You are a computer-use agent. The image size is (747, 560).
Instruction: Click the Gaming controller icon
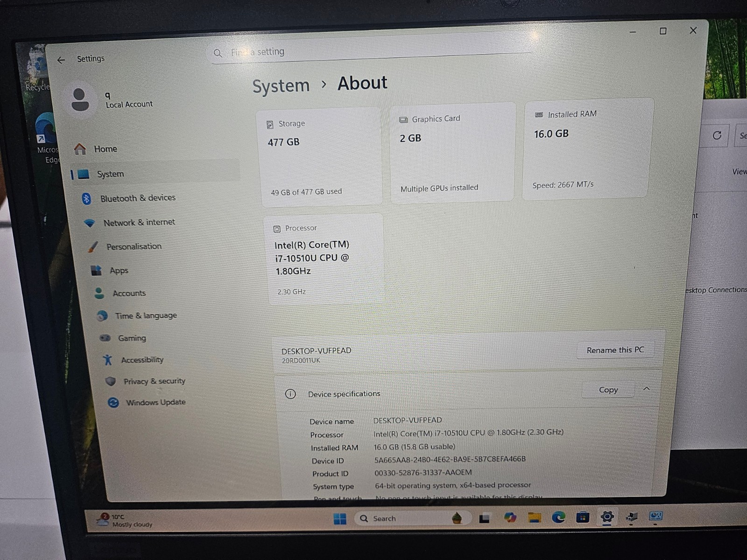tap(105, 338)
